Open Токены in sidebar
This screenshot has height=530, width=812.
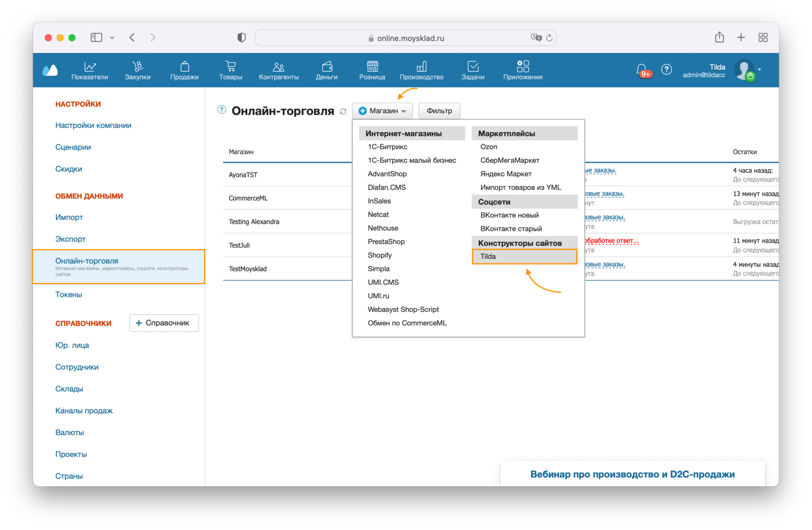point(69,294)
